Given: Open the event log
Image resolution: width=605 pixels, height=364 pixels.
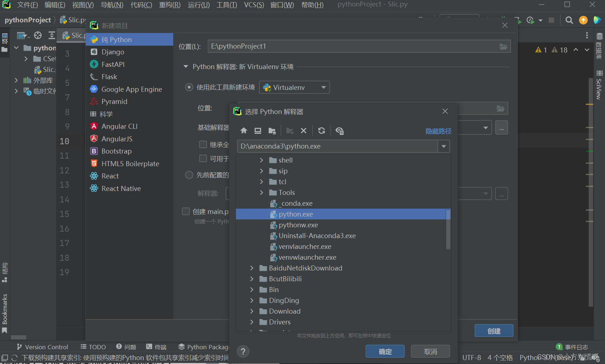Looking at the screenshot, I should (572, 347).
